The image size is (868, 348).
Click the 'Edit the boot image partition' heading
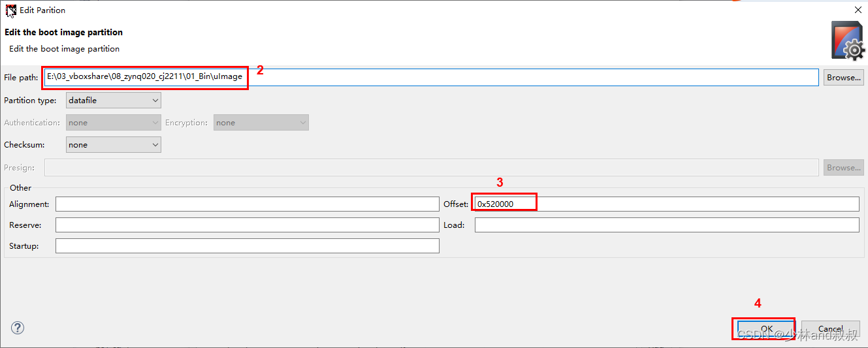pos(63,32)
